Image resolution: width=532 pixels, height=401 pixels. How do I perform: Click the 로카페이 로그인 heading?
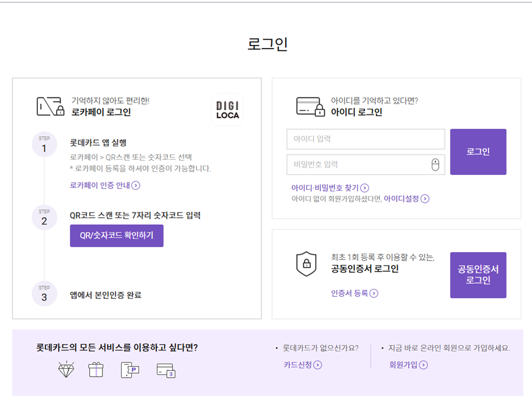[x=101, y=112]
